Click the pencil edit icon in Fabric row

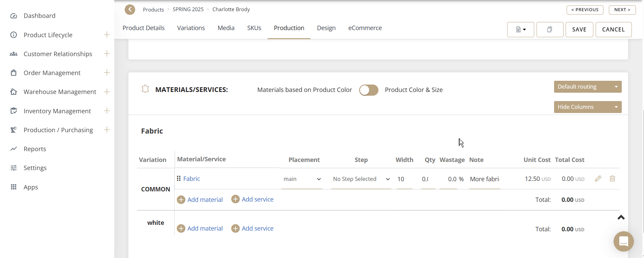click(x=598, y=179)
